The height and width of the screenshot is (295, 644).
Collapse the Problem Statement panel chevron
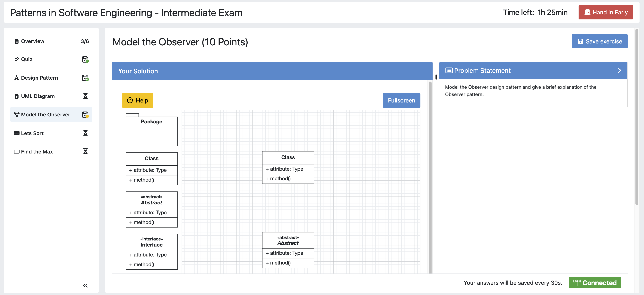619,71
